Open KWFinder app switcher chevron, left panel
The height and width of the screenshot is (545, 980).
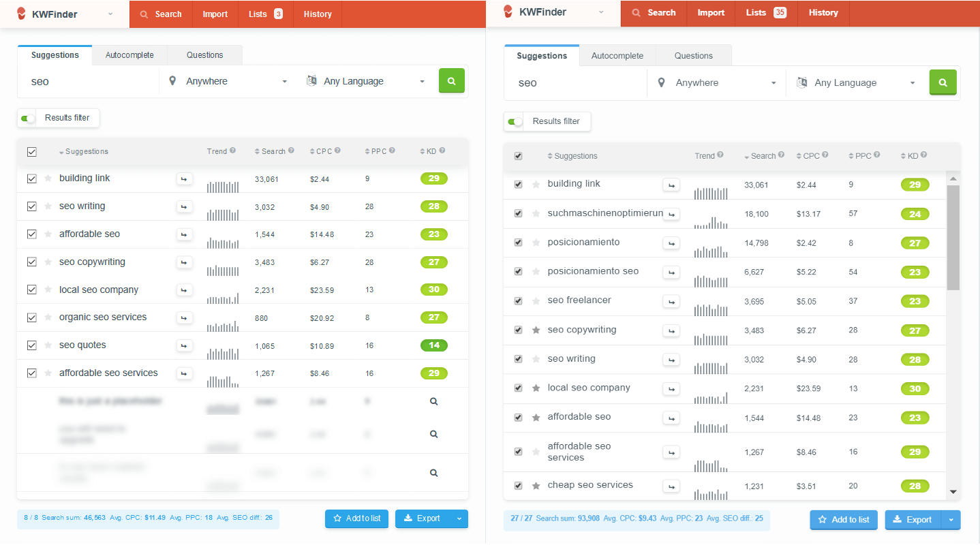tap(110, 14)
